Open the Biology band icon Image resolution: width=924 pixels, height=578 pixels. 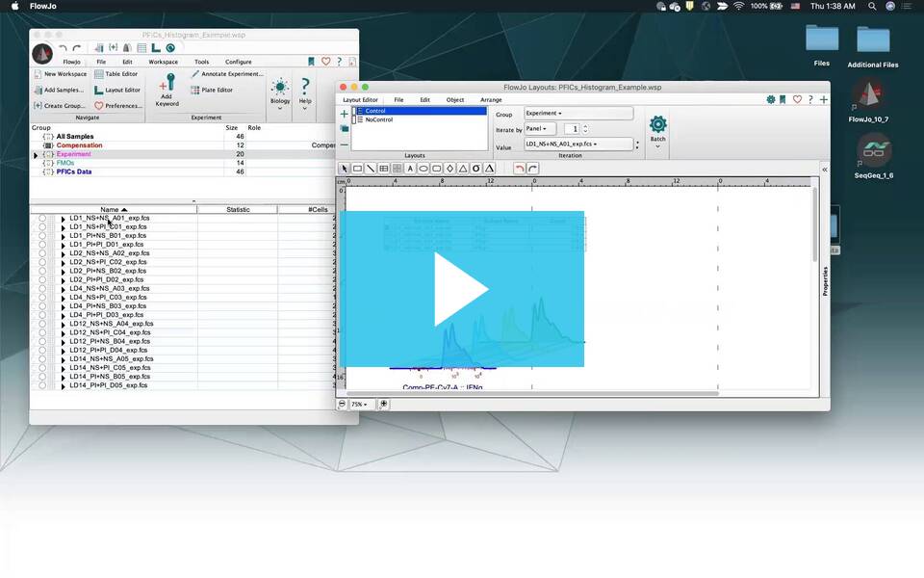[x=280, y=92]
